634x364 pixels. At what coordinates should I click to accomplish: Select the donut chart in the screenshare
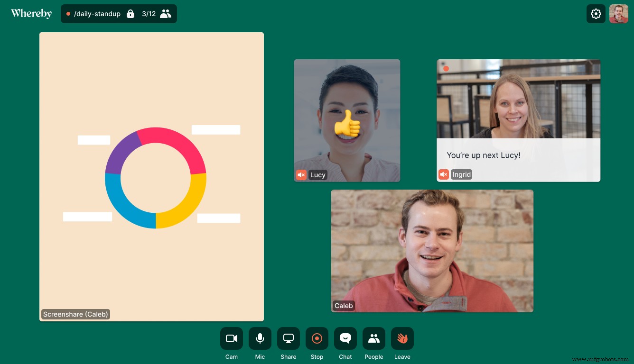pyautogui.click(x=155, y=177)
